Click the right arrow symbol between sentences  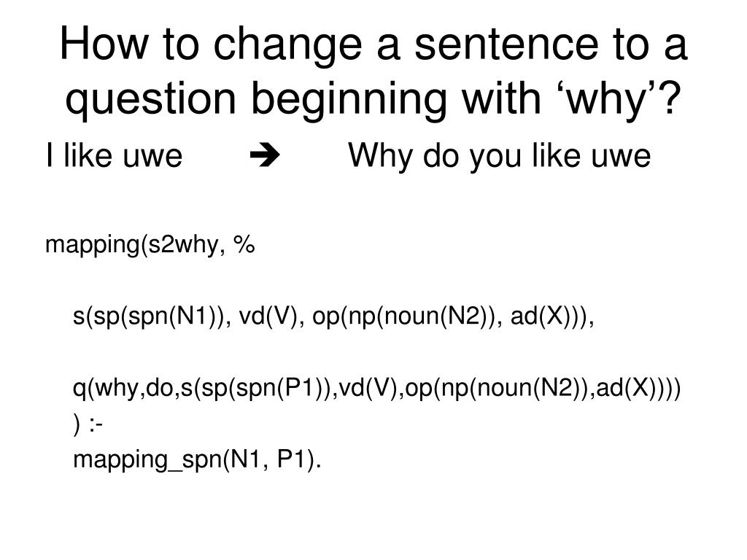tap(265, 155)
